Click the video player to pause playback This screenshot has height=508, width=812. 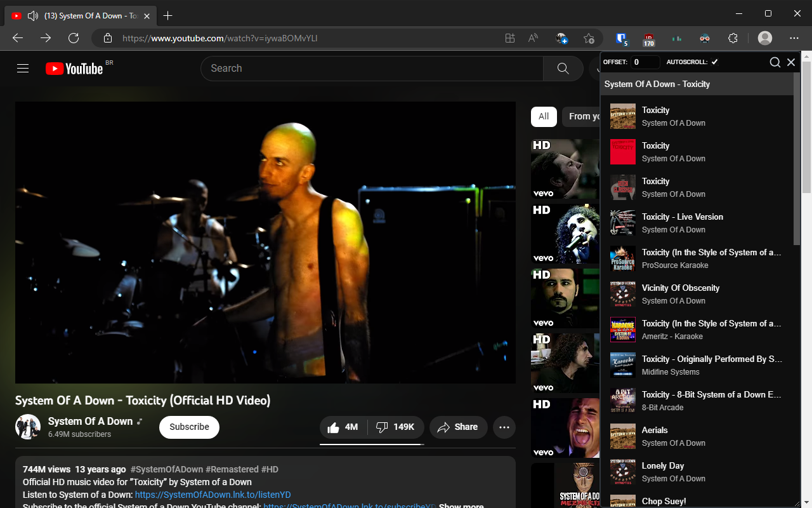[x=265, y=243]
